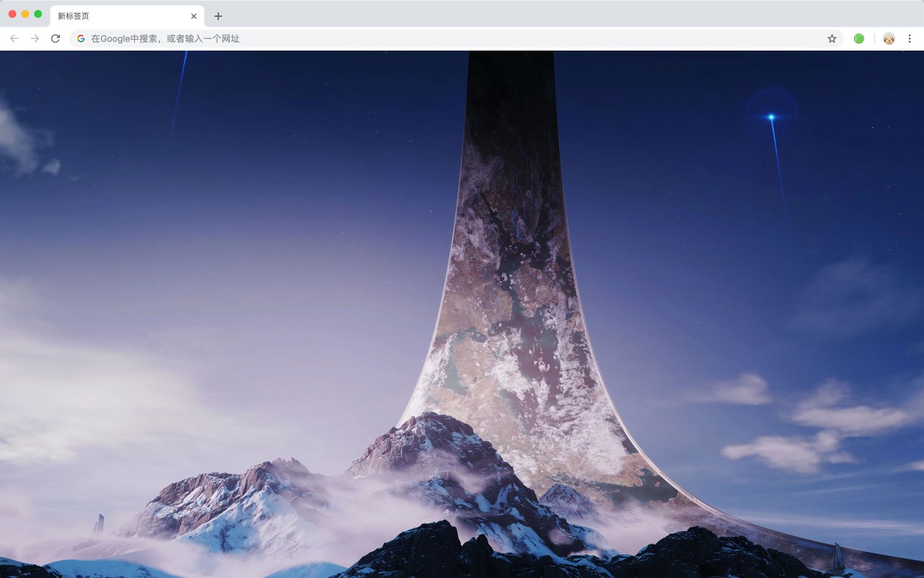Open the user profile avatar
The width and height of the screenshot is (924, 578).
tap(889, 38)
